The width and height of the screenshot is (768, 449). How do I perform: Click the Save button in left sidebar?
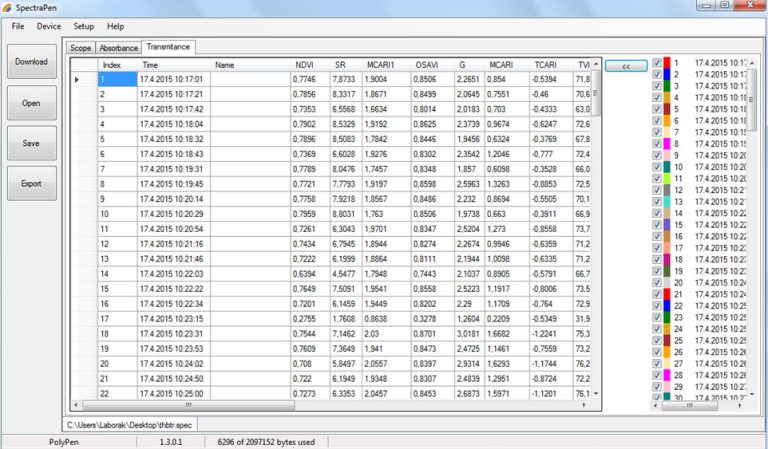(31, 143)
